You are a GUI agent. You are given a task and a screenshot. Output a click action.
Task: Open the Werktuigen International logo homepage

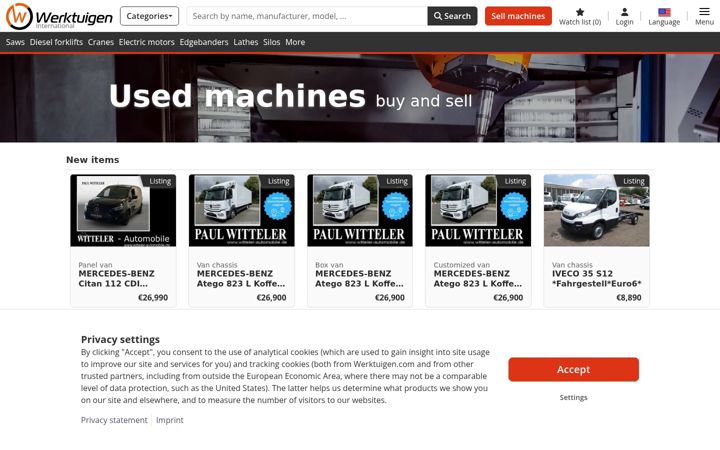tap(59, 17)
